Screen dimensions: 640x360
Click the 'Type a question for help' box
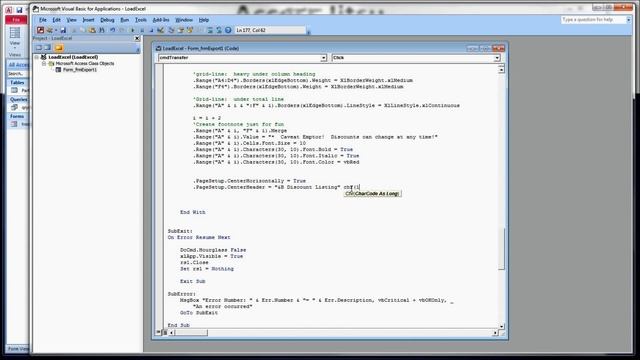593,20
